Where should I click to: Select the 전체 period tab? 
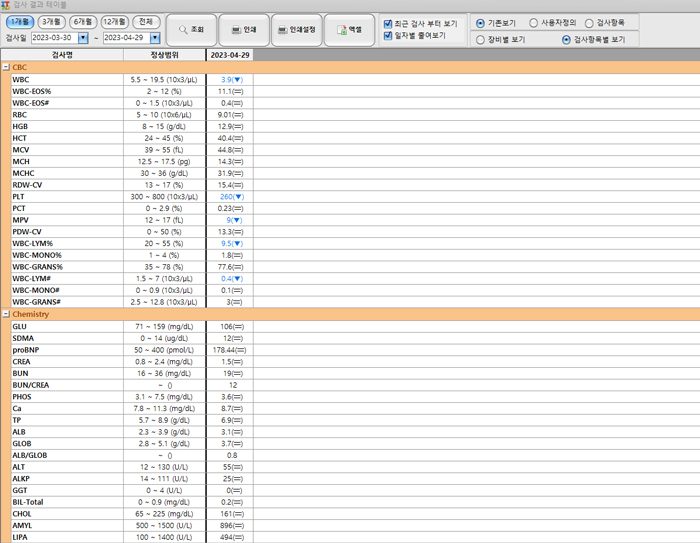click(x=146, y=21)
